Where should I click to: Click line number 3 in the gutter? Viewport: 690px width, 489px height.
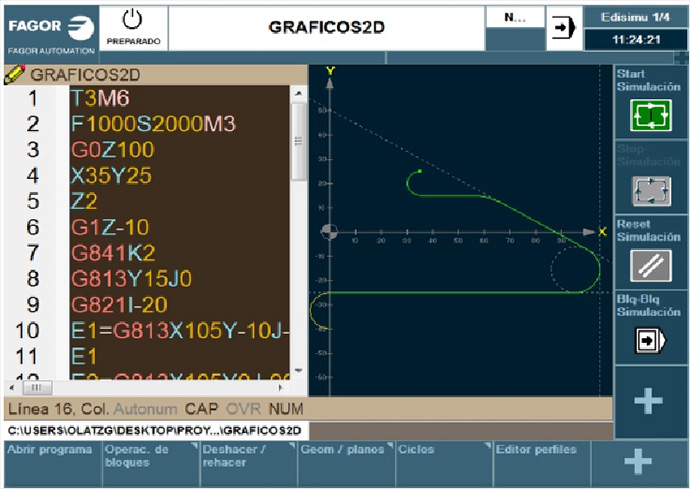click(33, 150)
